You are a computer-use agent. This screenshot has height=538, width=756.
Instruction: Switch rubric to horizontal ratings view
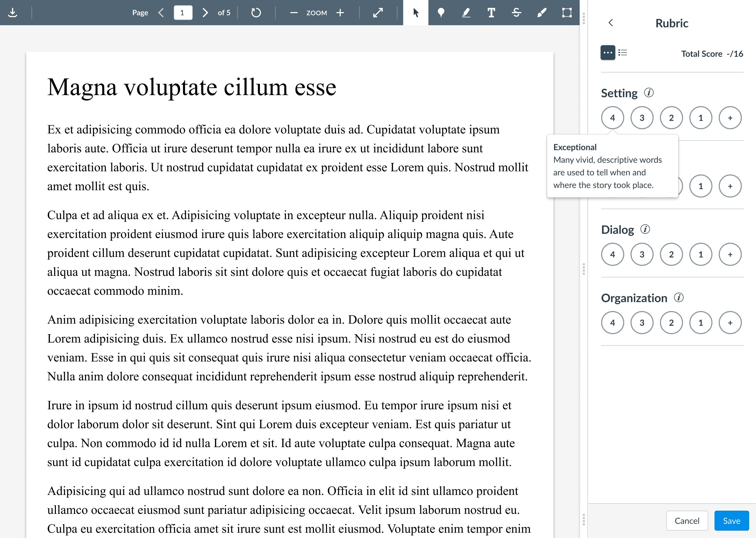click(608, 53)
